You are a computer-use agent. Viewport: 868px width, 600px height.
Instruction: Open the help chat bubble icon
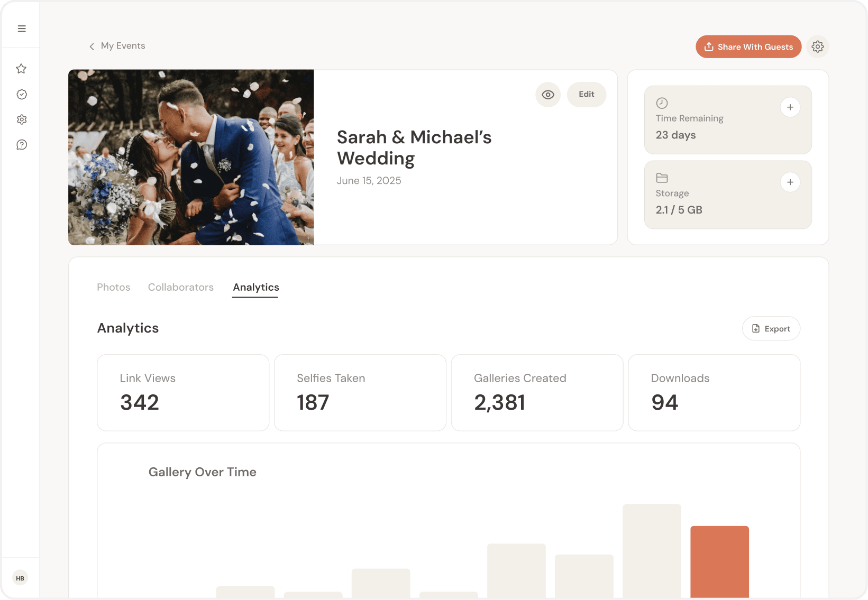pos(22,145)
